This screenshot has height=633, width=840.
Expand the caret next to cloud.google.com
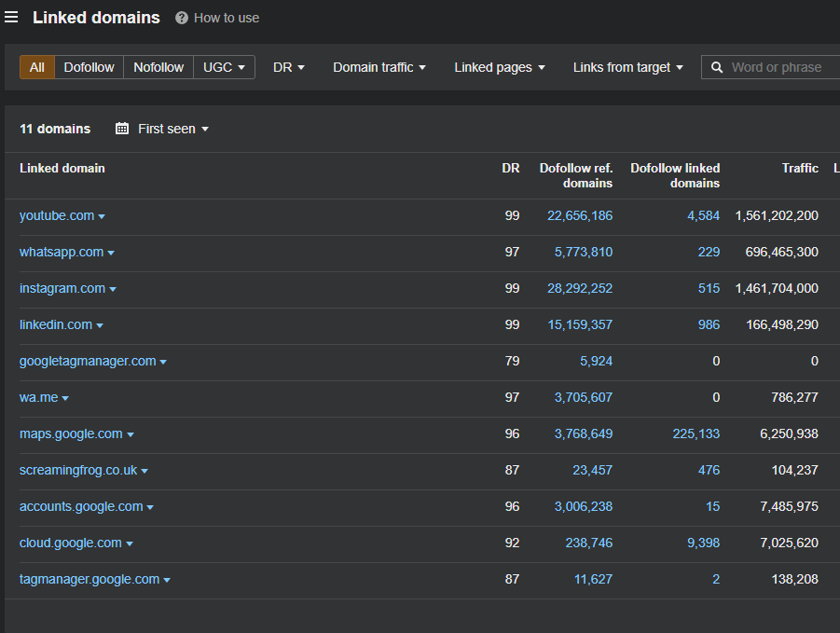coord(129,544)
